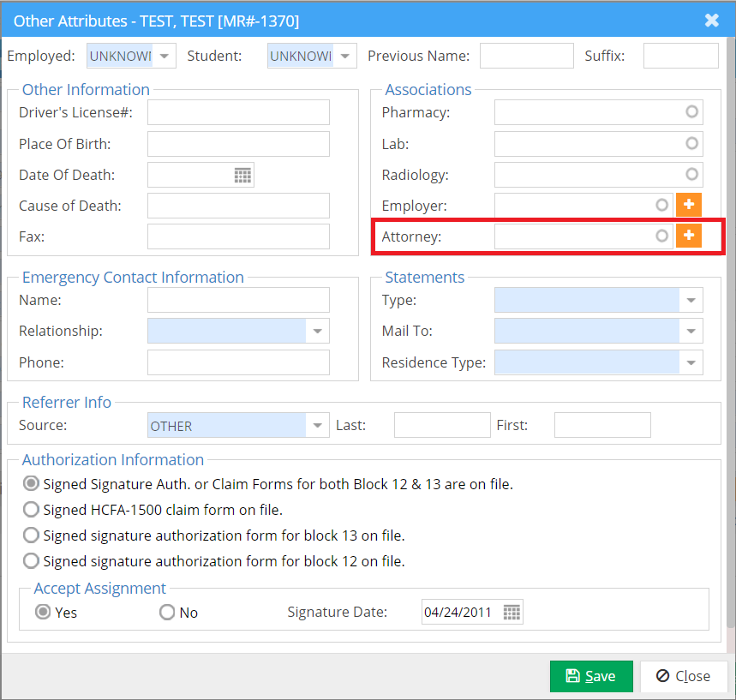Click the Lab lookup circle icon

point(691,143)
